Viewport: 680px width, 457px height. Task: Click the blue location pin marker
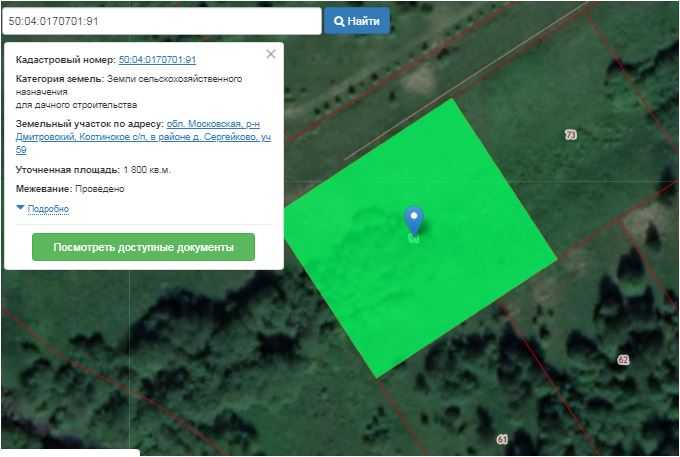[413, 218]
